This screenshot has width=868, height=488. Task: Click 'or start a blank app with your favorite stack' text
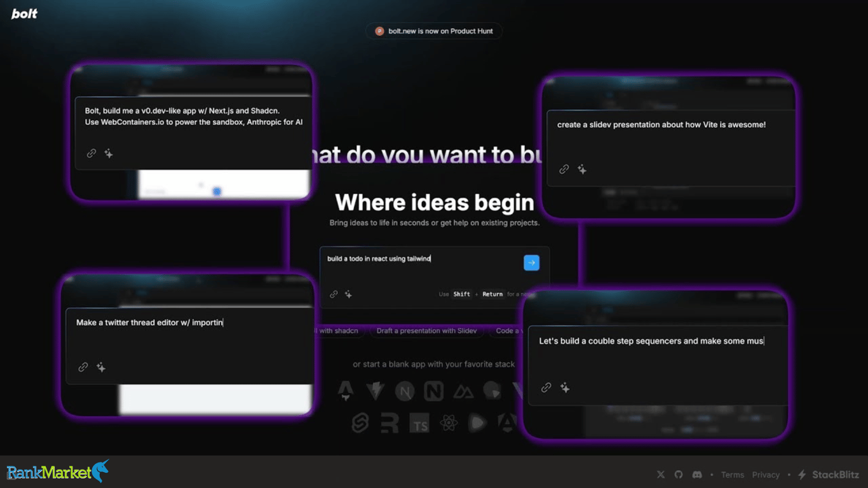(434, 364)
